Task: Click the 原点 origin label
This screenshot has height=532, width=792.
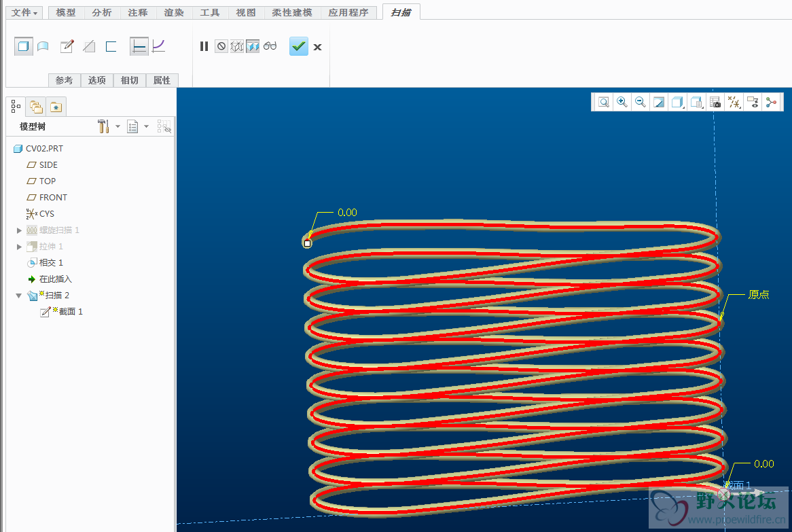Action: [759, 295]
